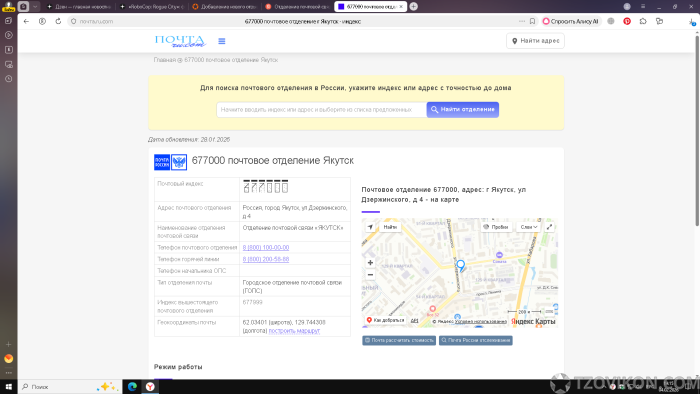Open the ruler tool on the map
700x394 pixels.
coord(550,311)
